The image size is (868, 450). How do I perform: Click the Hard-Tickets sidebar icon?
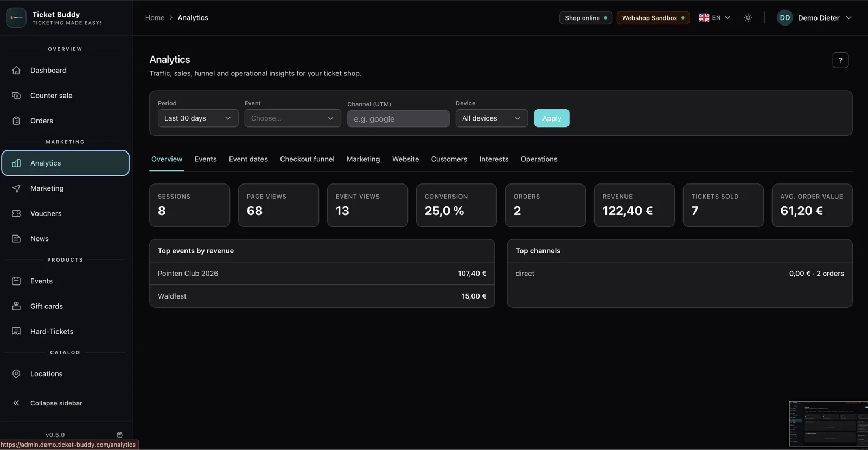click(16, 331)
